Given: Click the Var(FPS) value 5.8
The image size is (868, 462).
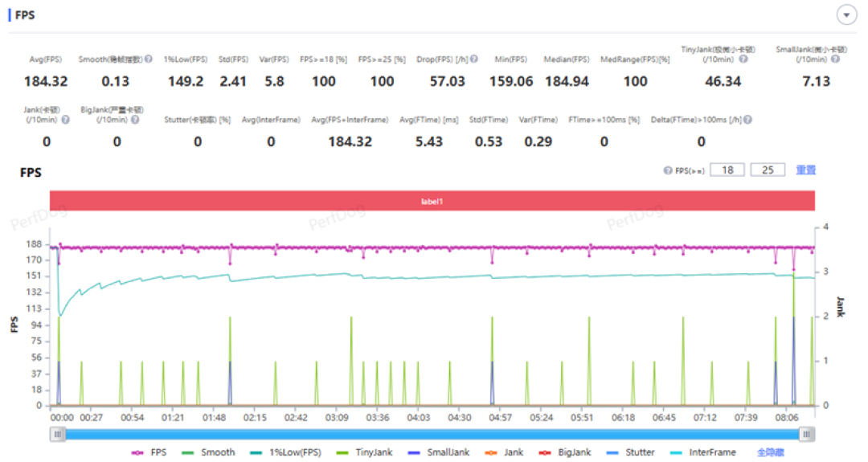Looking at the screenshot, I should [x=274, y=81].
